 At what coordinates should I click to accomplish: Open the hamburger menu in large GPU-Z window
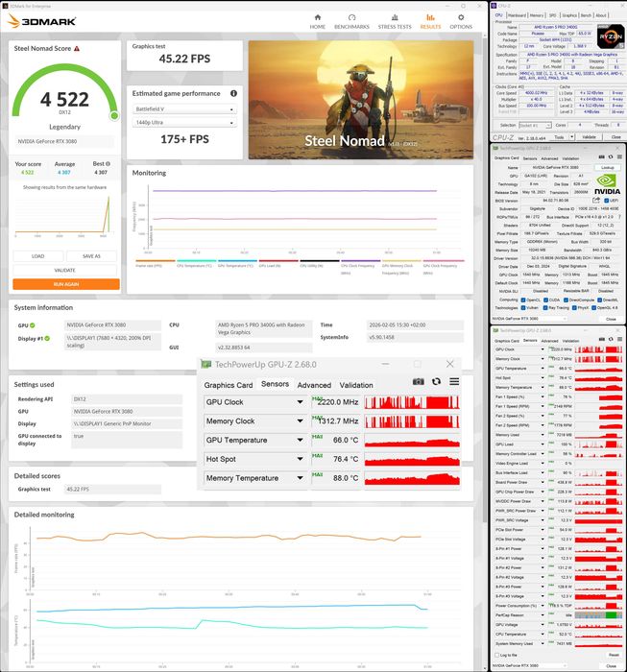coord(454,381)
